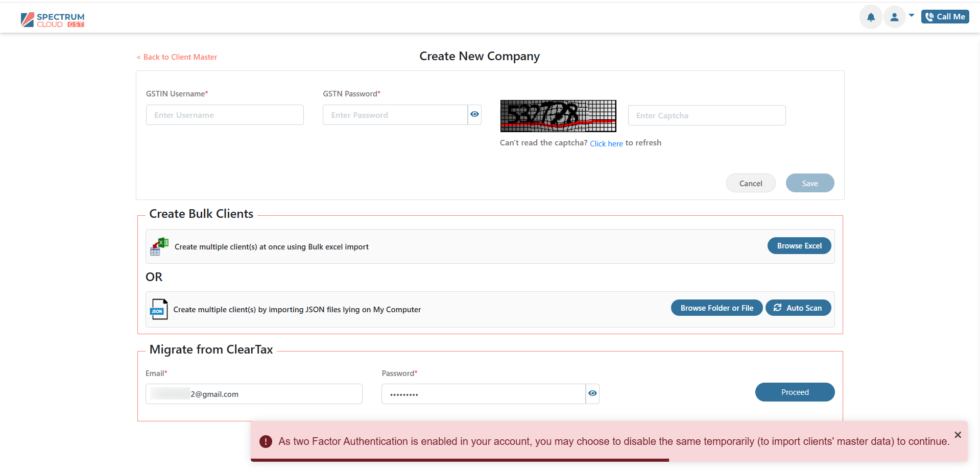Reveal ClearTax password with eye toggle
The width and height of the screenshot is (980, 476).
(x=592, y=394)
